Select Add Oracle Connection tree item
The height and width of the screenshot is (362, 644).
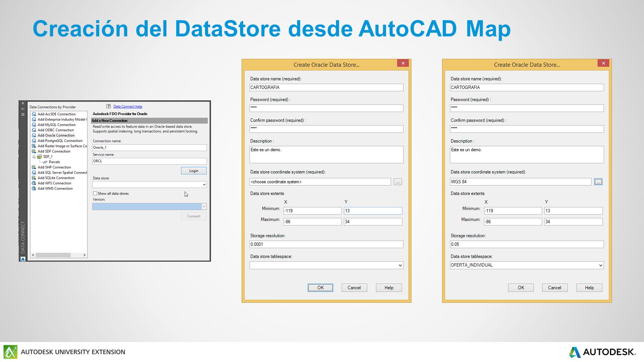[x=56, y=135]
